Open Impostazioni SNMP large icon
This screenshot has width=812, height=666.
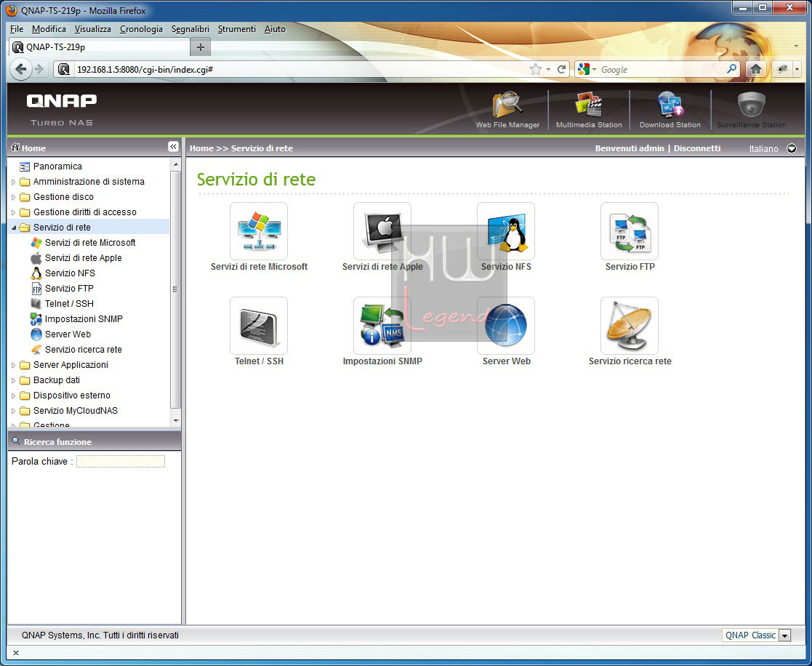(382, 326)
